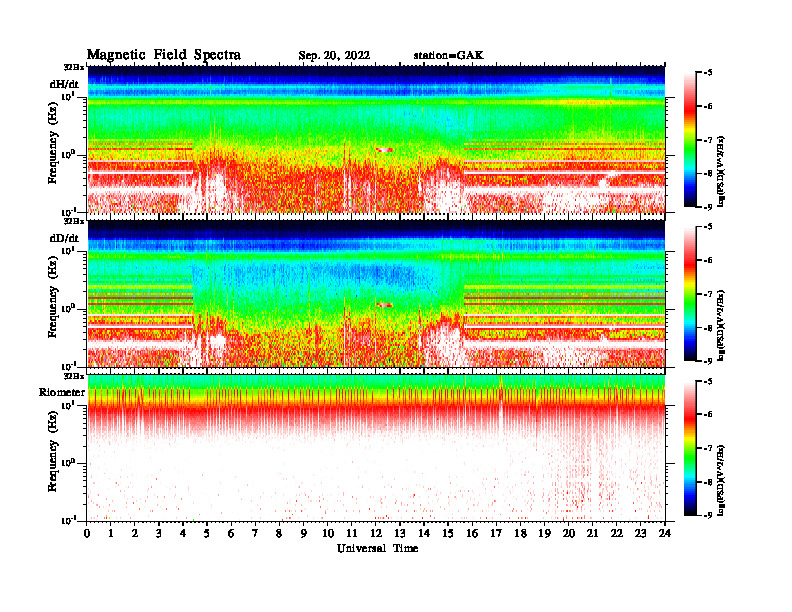
Task: Click hour 4 on the Universal Time axis
Action: 183,533
